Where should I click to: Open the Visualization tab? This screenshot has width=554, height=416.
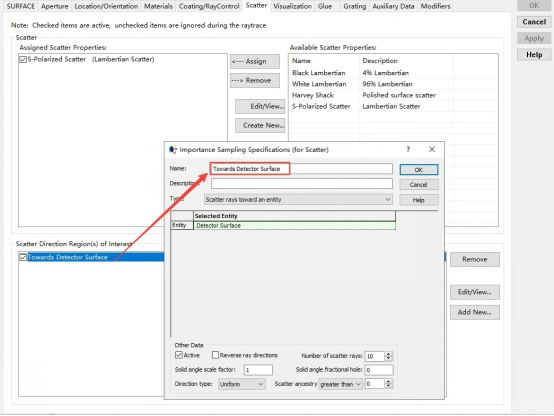pos(293,6)
